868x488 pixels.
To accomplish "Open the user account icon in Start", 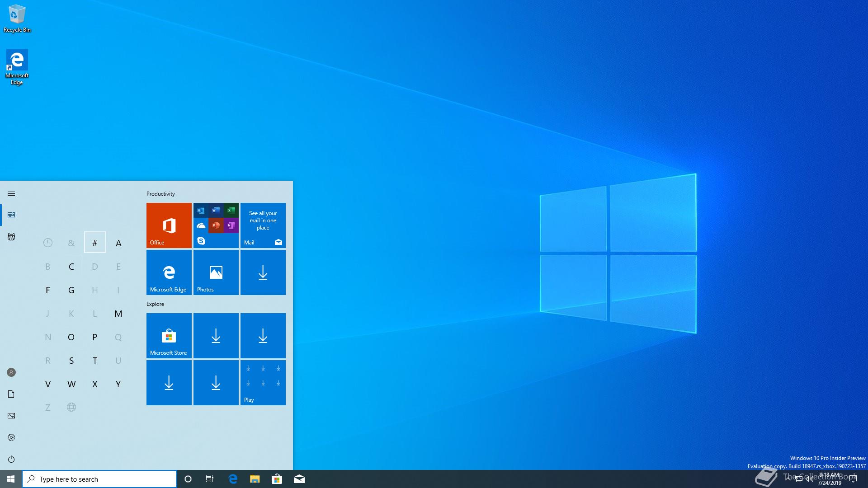I will click(11, 372).
